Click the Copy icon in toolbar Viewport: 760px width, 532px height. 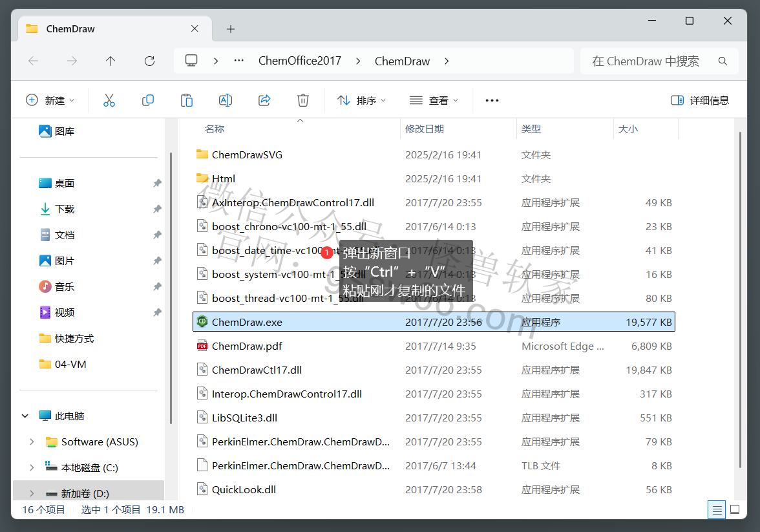click(148, 100)
